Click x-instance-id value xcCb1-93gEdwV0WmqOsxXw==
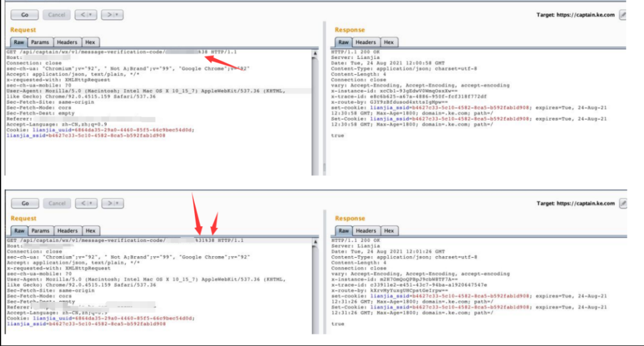644x346 pixels. coord(418,91)
